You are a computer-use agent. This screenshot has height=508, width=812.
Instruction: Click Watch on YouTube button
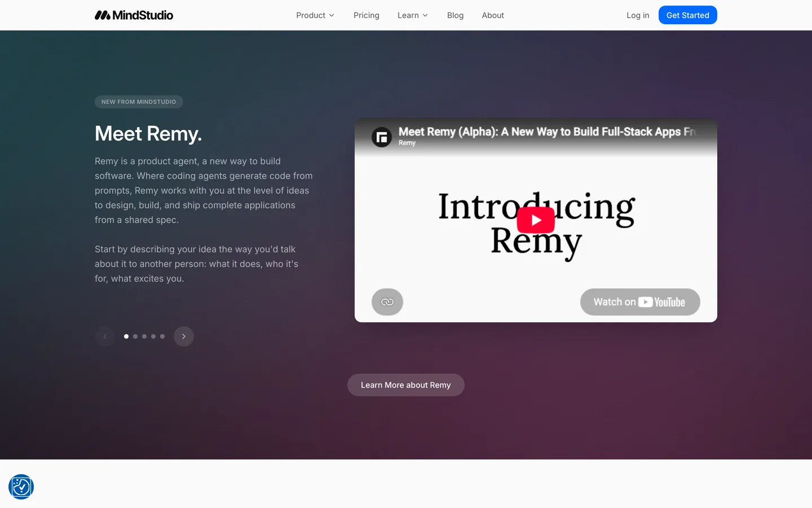tap(640, 302)
